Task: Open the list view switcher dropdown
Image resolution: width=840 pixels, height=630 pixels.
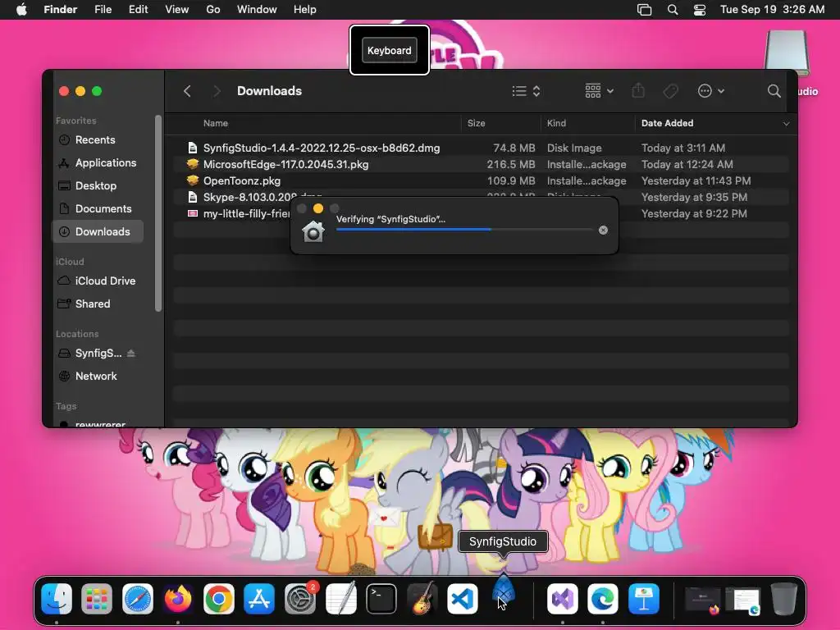Action: (526, 91)
